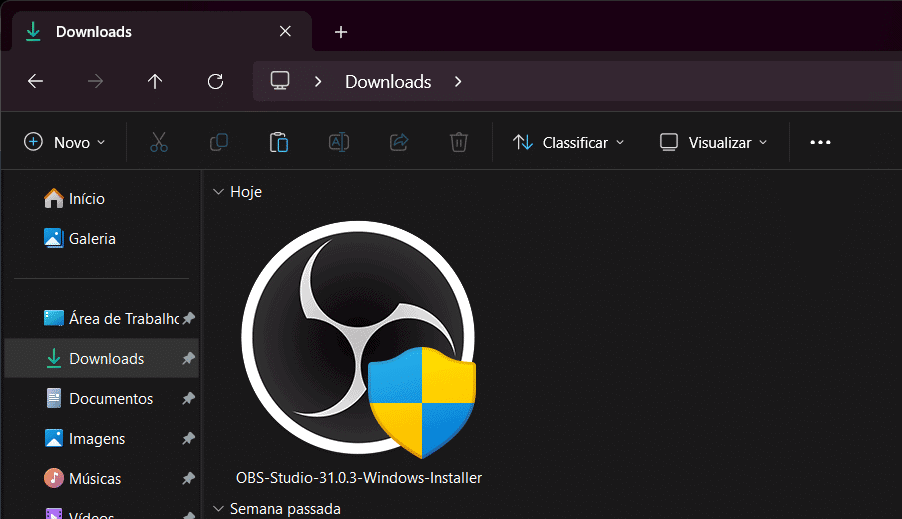Go up one folder level

[x=155, y=82]
